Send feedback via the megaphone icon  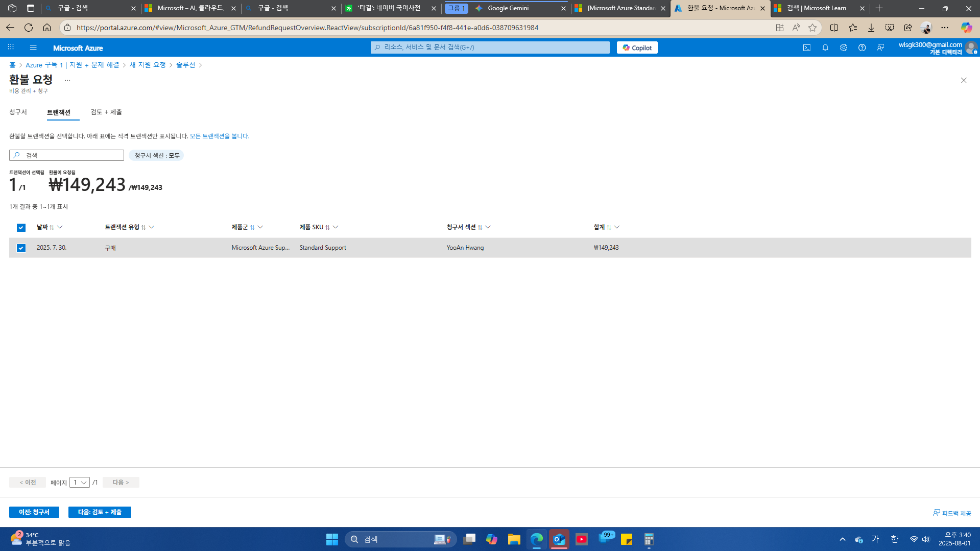880,47
